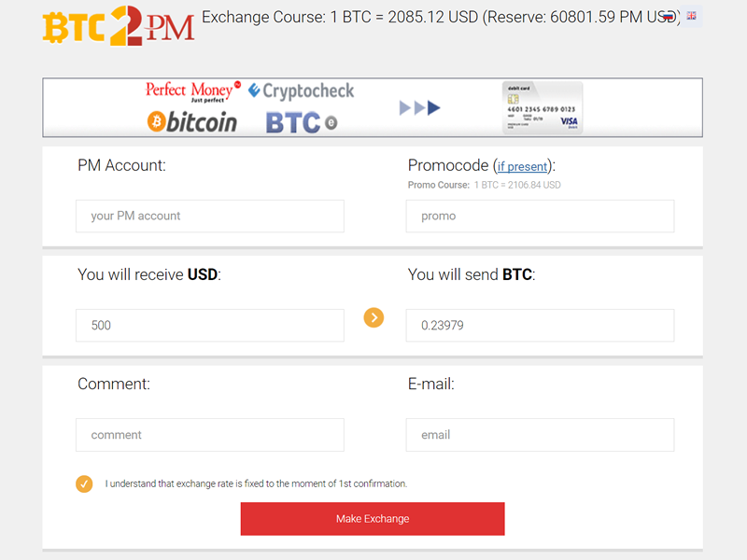747x560 pixels.
Task: Click the Make Exchange button
Action: (x=373, y=519)
